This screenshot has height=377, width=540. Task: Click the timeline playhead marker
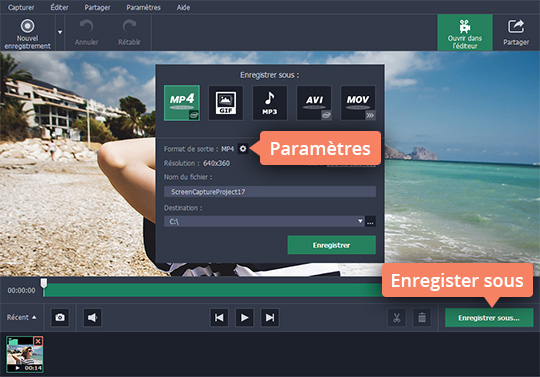click(x=44, y=283)
